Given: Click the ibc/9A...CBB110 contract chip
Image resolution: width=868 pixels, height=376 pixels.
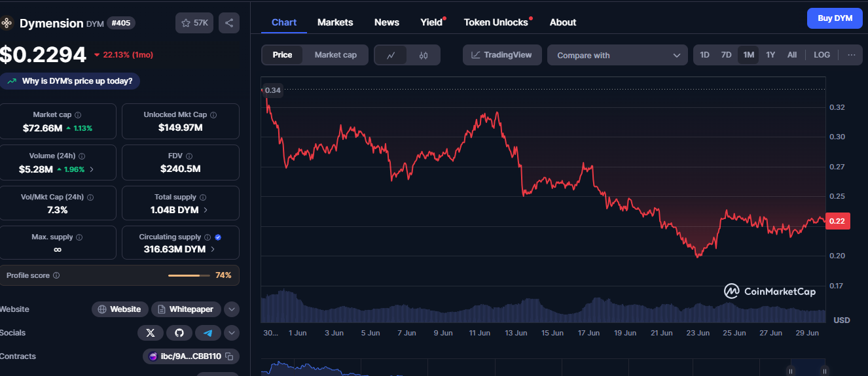Looking at the screenshot, I should [x=191, y=356].
